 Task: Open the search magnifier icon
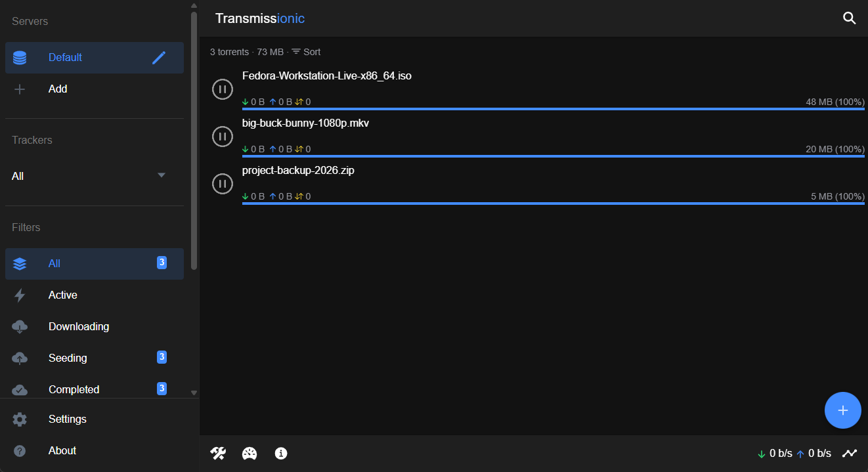(x=849, y=18)
